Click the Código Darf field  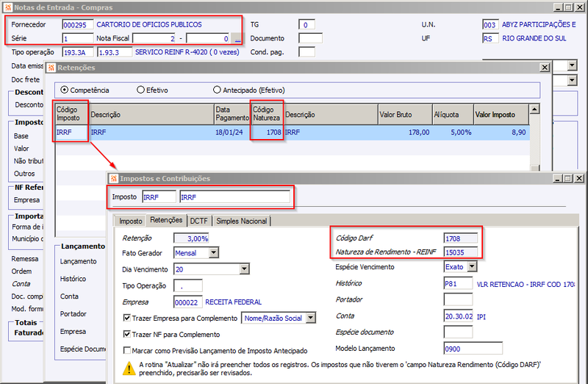click(461, 238)
